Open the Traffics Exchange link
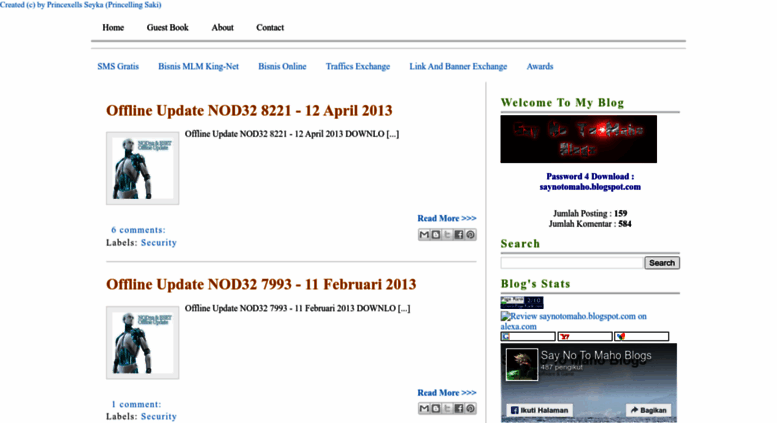 pos(358,66)
